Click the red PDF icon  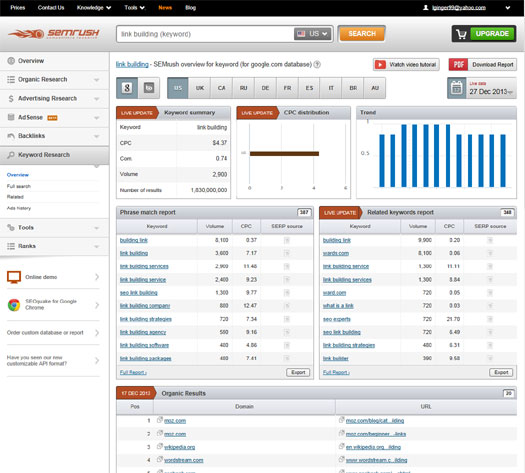click(x=458, y=65)
